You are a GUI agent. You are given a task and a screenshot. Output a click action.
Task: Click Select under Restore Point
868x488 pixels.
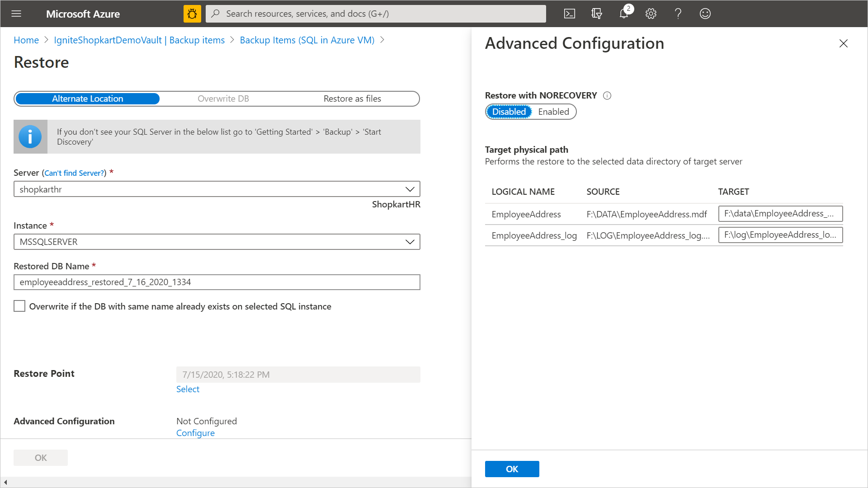point(188,389)
